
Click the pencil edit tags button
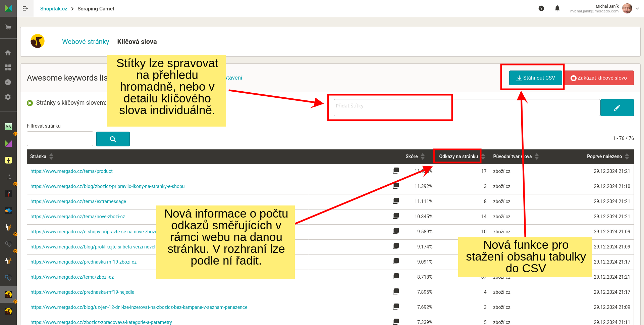pyautogui.click(x=617, y=108)
